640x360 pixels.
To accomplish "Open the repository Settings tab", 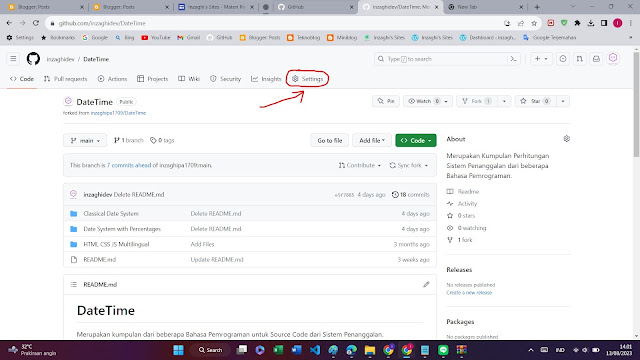I will coord(307,79).
